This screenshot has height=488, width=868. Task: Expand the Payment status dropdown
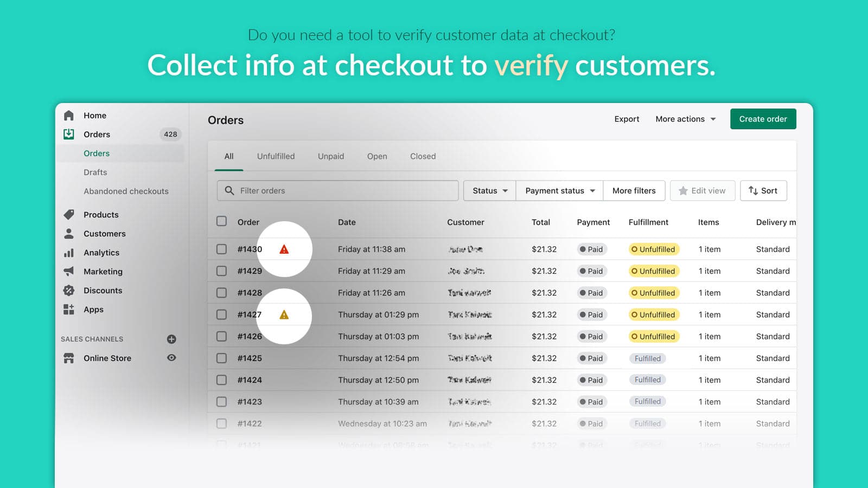tap(558, 190)
